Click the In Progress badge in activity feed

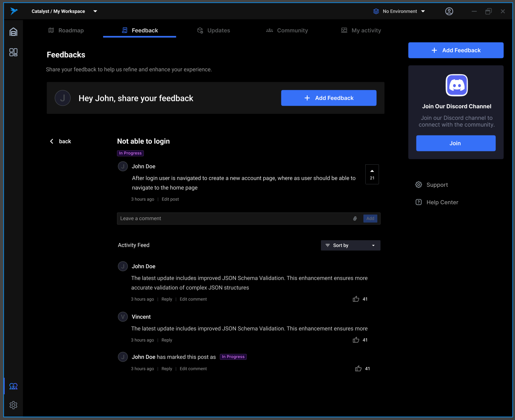coord(233,357)
